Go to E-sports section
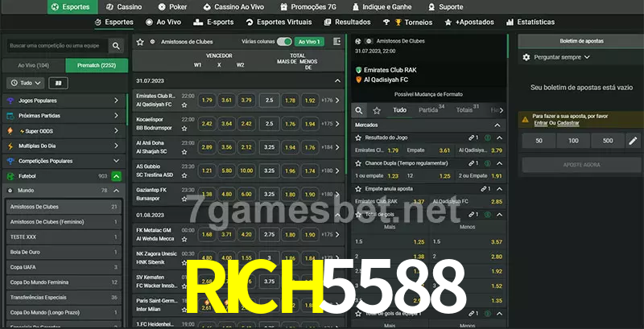Image resolution: width=644 pixels, height=329 pixels. 213,23
